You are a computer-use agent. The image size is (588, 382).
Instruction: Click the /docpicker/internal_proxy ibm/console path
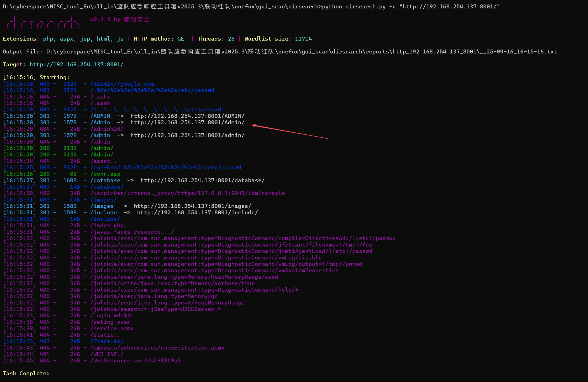[187, 193]
